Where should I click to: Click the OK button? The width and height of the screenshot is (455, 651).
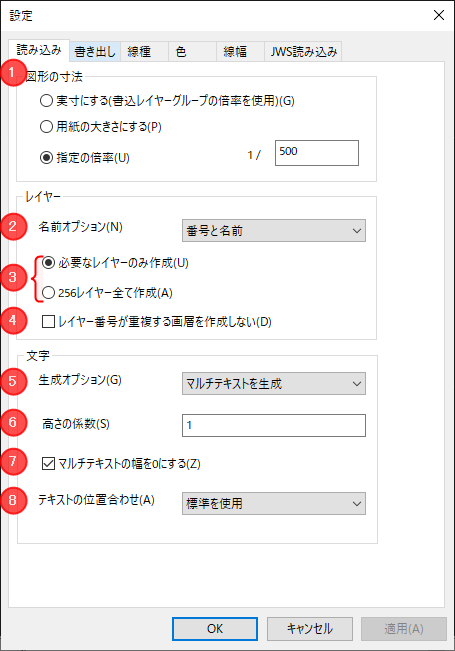[x=215, y=629]
